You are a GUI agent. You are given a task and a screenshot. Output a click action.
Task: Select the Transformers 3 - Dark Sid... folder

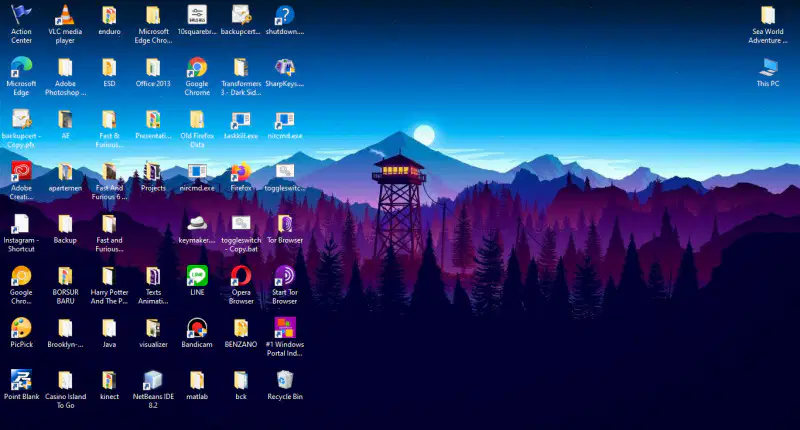tap(241, 67)
